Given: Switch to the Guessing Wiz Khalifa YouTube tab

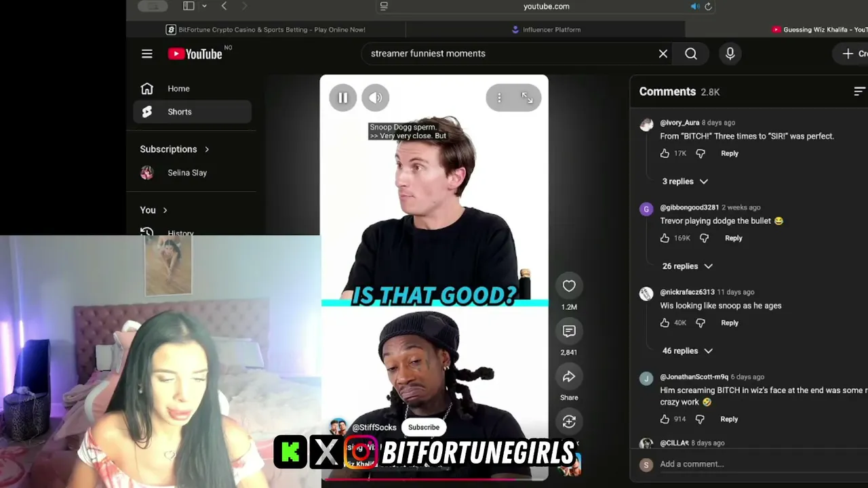Looking at the screenshot, I should coord(818,30).
